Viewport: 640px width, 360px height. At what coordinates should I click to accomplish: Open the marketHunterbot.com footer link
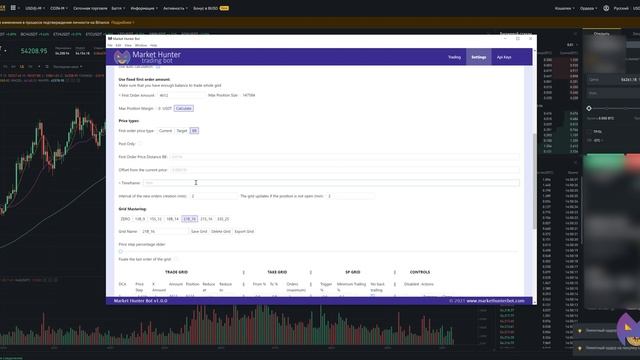tap(496, 301)
